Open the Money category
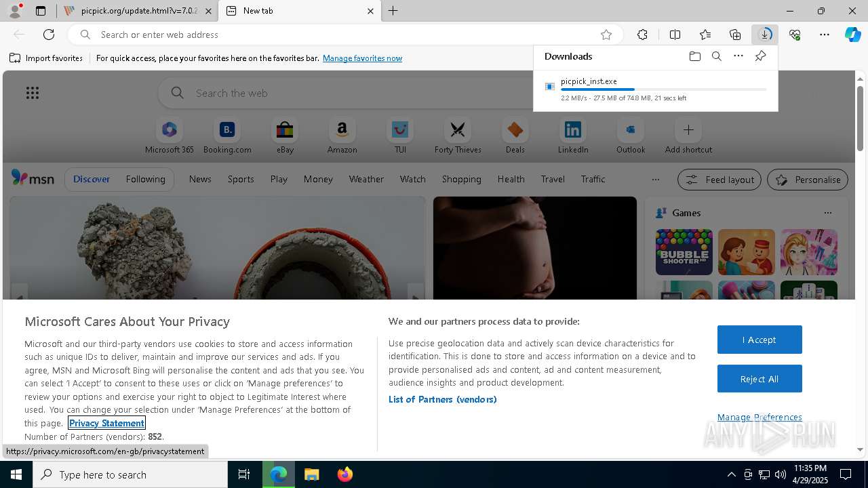 [318, 179]
